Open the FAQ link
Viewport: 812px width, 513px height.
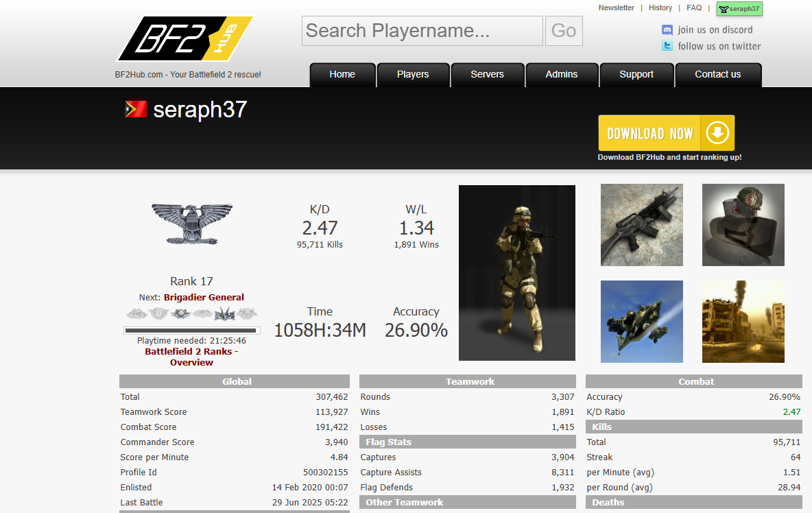tap(694, 8)
